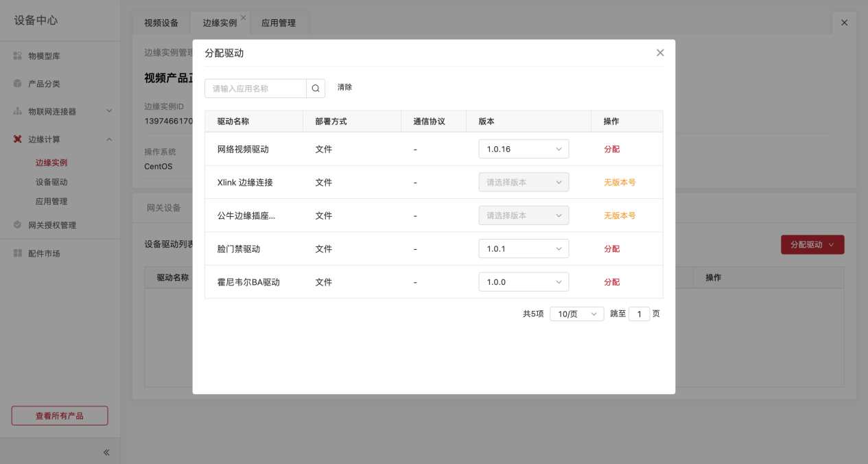Viewport: 868px width, 464px height.
Task: Switch to the 应用管理 tab
Action: coord(279,23)
